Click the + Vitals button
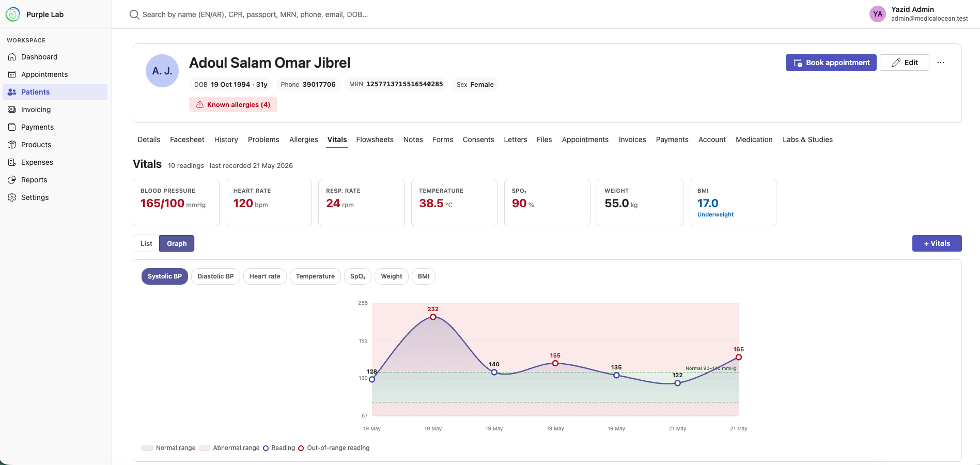Screen dimensions: 980x465 [x=937, y=243]
